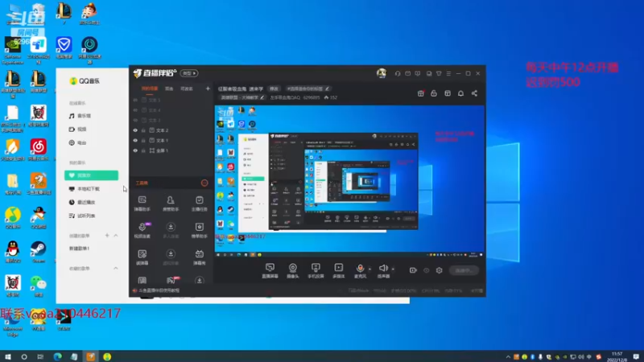Viewport: 644px width, 362px height.
Task: Toggle the lock on 全屏 1 layer
Action: 143,150
